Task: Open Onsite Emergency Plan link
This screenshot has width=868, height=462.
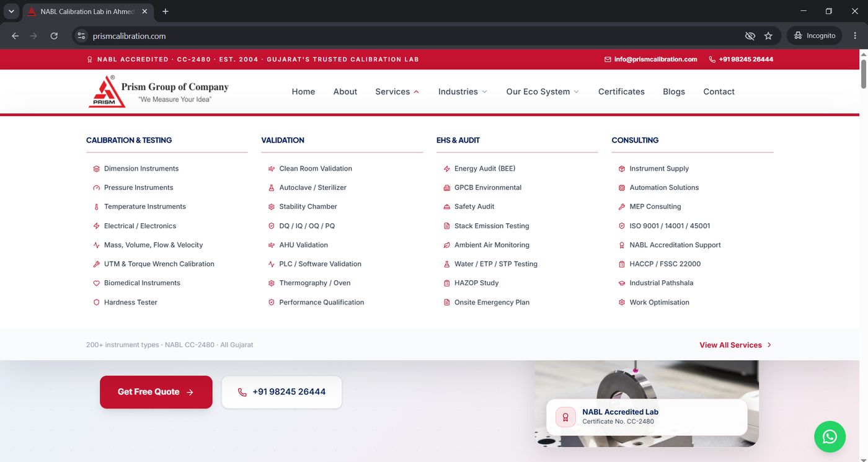Action: click(492, 303)
